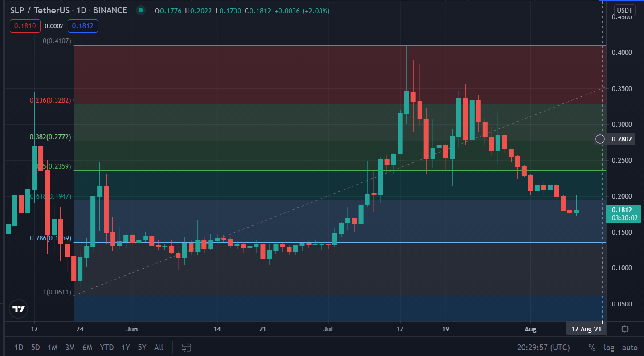
Task: Click the 0(0.4107) Fibonacci level label
Action: 57,41
